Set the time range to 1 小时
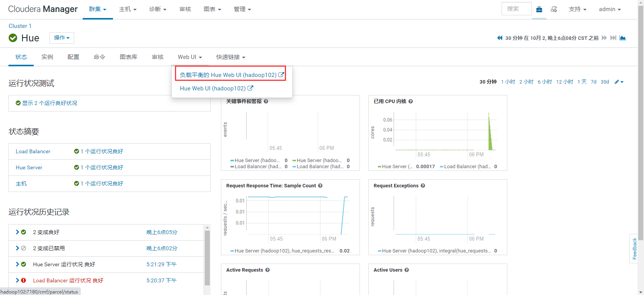This screenshot has height=295, width=644. (x=508, y=82)
